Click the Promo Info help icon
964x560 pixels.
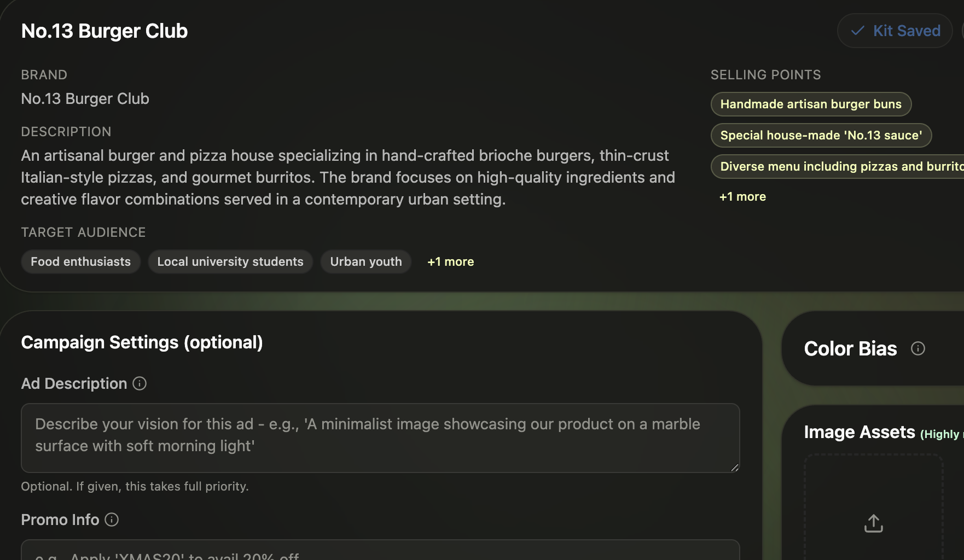(x=112, y=520)
